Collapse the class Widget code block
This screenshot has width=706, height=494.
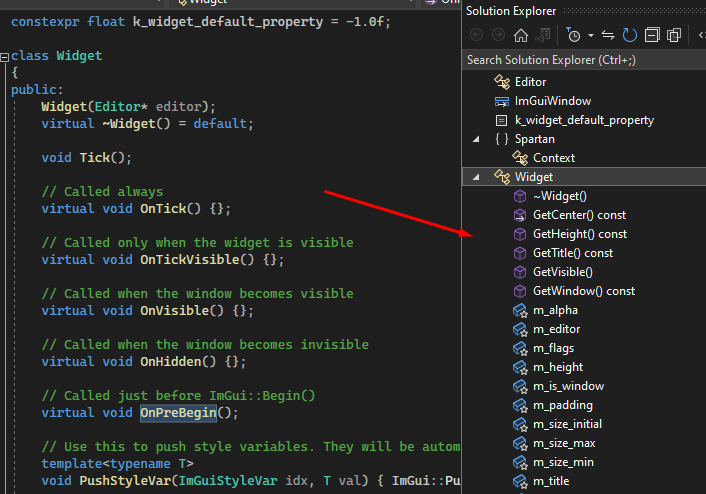tap(5, 57)
